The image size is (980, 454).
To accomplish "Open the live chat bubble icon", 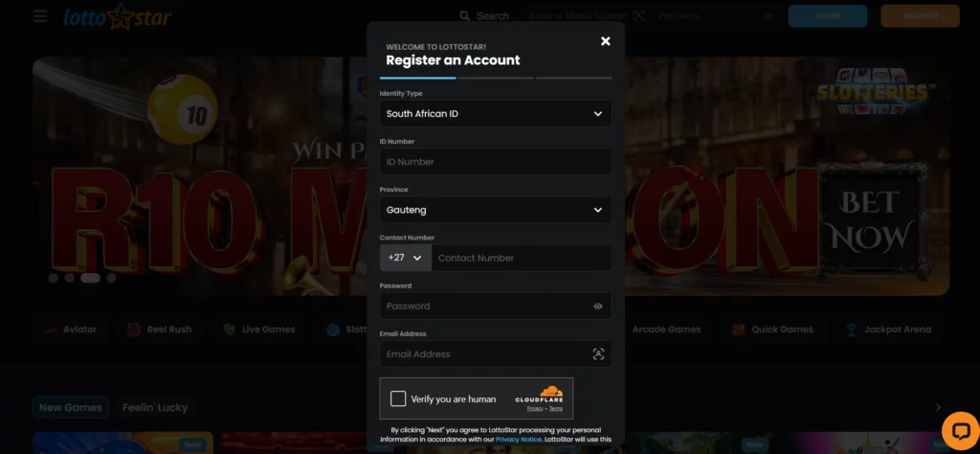I will coord(961,431).
